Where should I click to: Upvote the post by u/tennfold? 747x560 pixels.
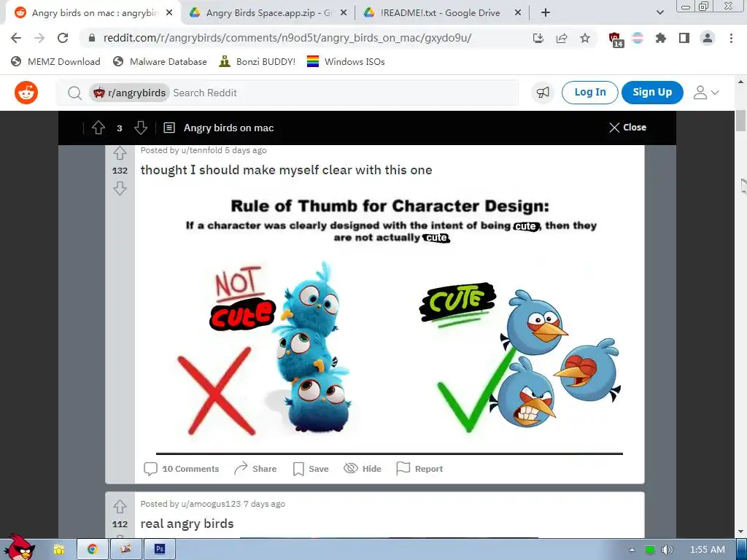pyautogui.click(x=120, y=153)
